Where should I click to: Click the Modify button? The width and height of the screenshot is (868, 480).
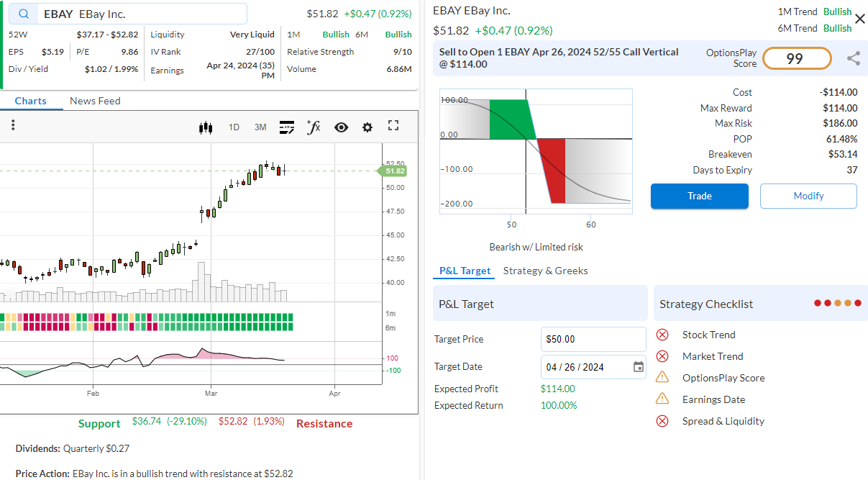tap(808, 196)
